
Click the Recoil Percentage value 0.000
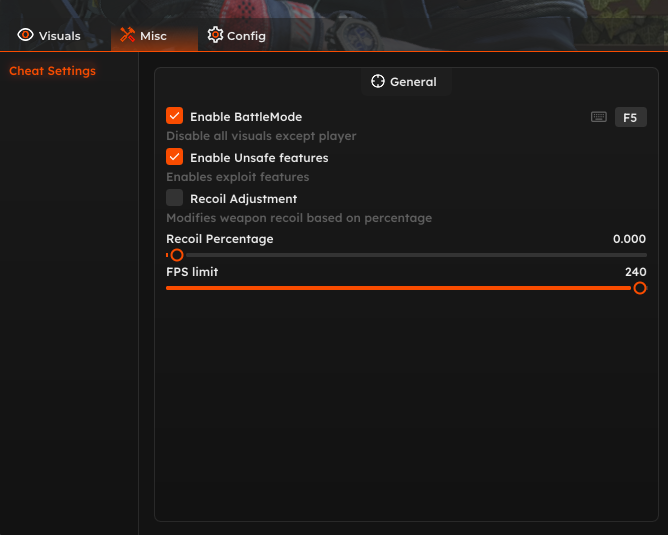coord(629,239)
